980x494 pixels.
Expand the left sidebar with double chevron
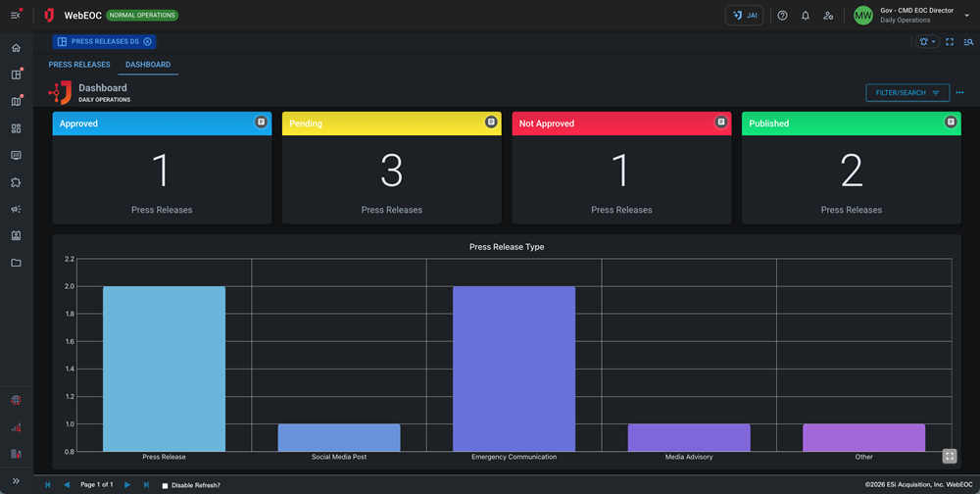[x=16, y=480]
